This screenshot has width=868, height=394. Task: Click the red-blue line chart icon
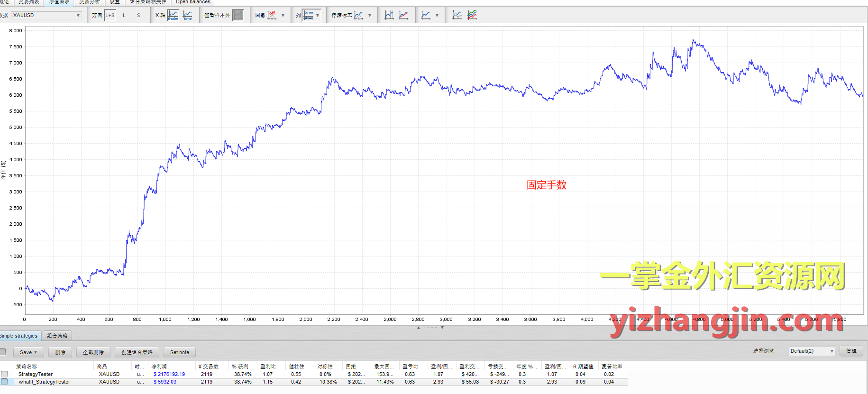click(x=404, y=15)
